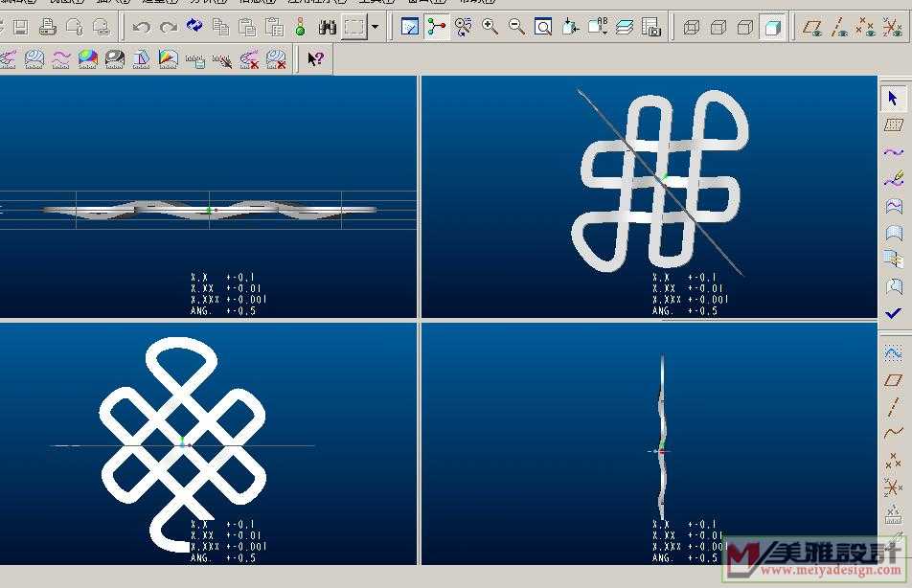This screenshot has height=588, width=912.
Task: Click the coordinate system tool
Action: pos(894,487)
